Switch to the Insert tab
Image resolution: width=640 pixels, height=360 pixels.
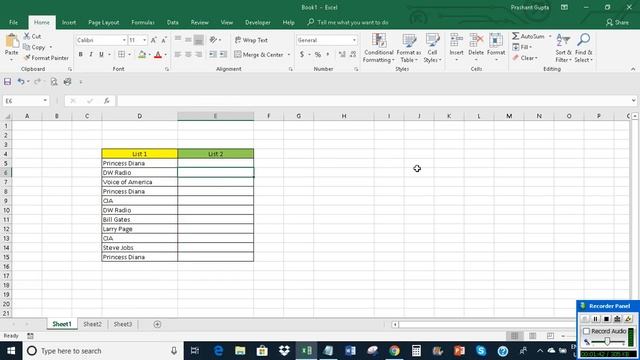click(69, 22)
